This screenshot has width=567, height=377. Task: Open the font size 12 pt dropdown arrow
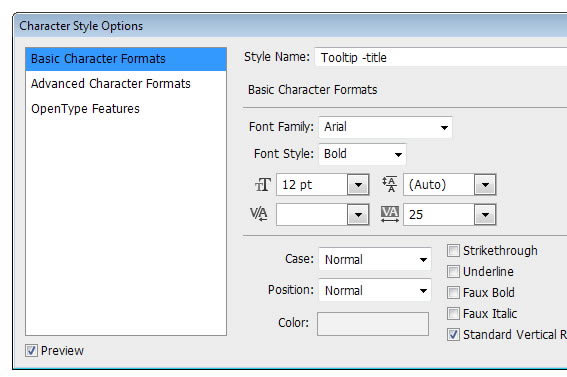[358, 185]
